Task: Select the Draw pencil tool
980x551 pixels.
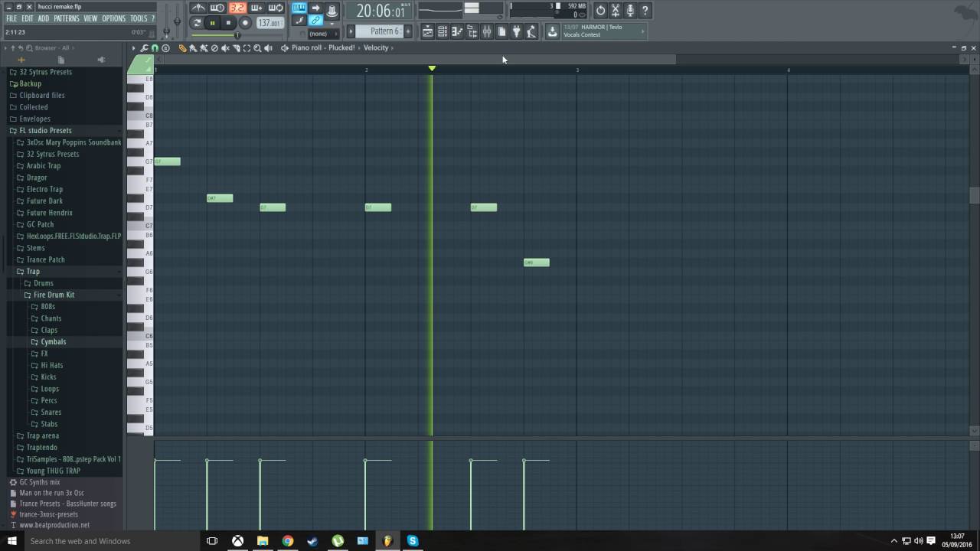Action: click(x=182, y=48)
